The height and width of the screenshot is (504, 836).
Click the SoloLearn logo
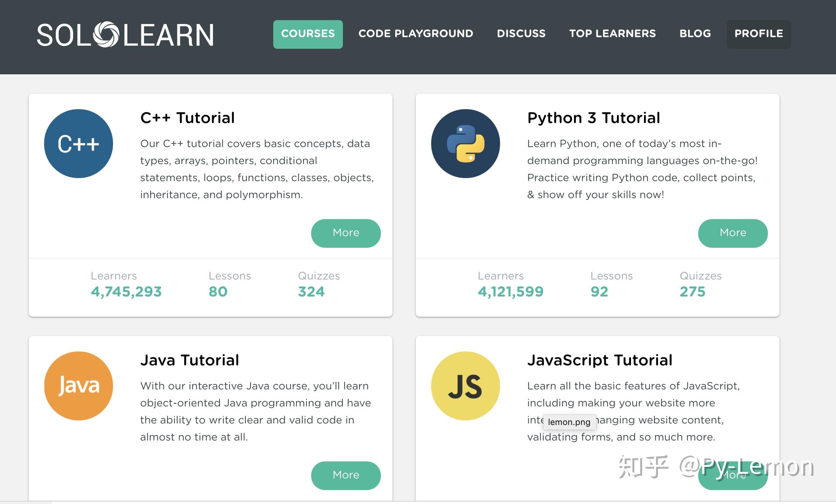click(125, 35)
